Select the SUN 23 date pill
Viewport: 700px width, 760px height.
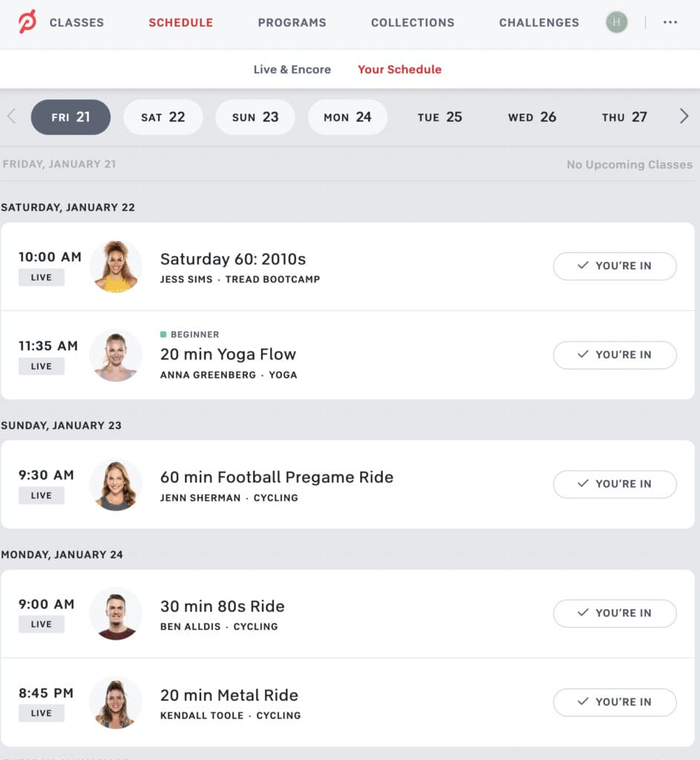[255, 117]
